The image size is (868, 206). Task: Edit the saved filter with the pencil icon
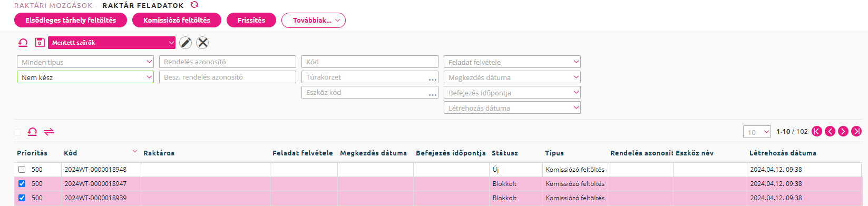point(186,43)
